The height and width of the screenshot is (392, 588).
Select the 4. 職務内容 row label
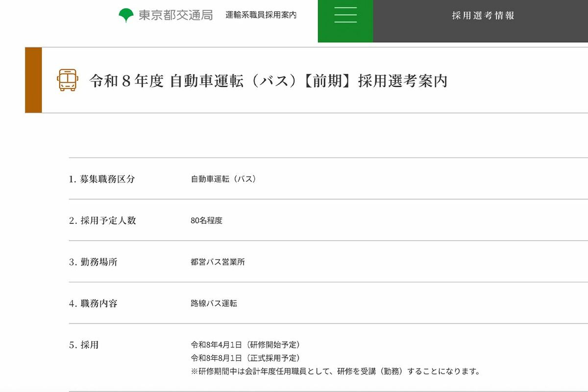coord(93,303)
